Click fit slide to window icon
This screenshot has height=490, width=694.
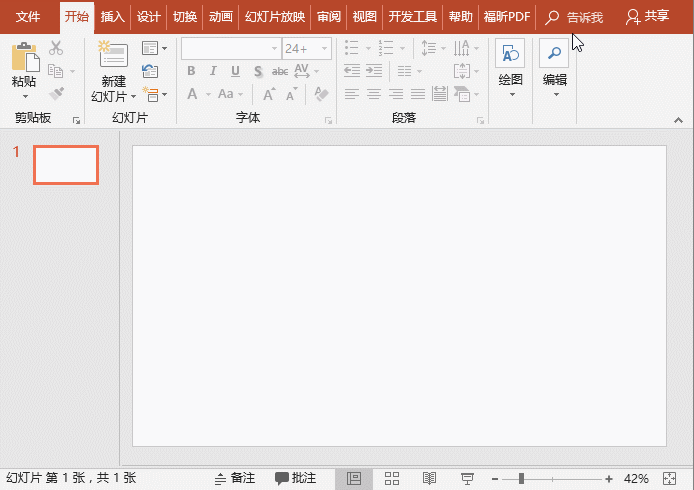coord(669,479)
